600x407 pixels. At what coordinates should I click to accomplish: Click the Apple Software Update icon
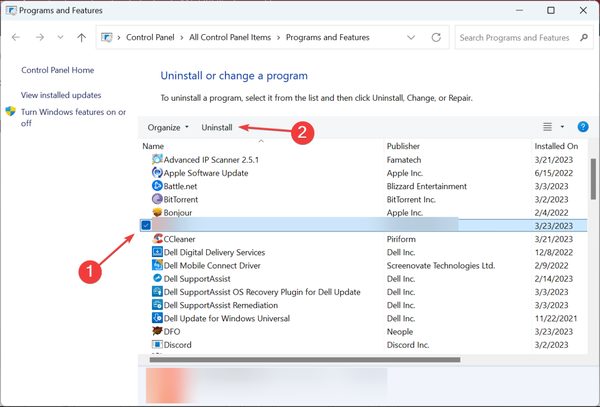(157, 173)
